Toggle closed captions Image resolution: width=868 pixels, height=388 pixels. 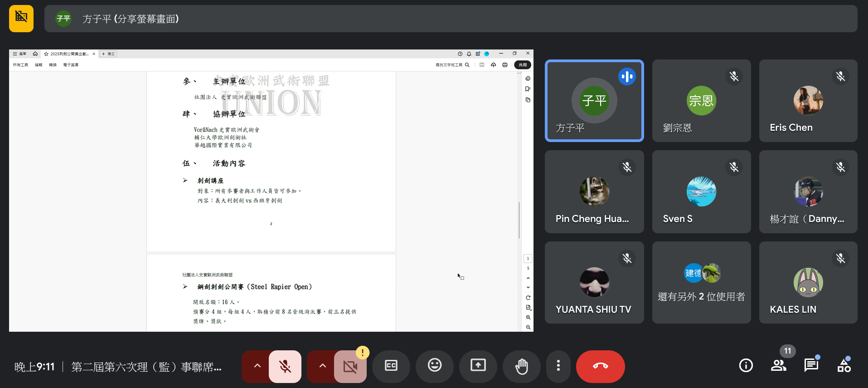(x=391, y=366)
